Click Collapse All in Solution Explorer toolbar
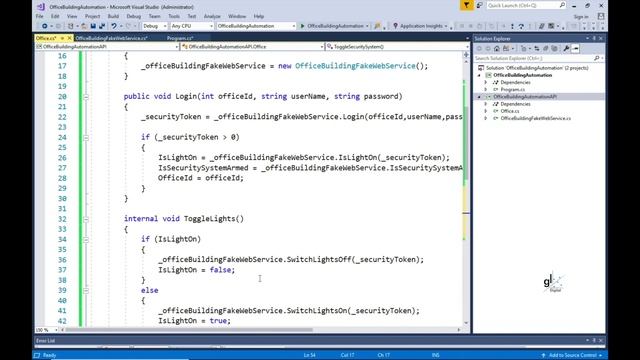 [x=546, y=49]
